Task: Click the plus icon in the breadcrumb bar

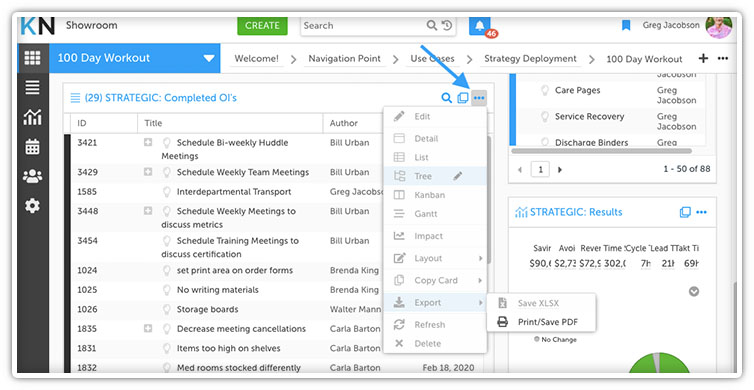Action: click(x=703, y=58)
